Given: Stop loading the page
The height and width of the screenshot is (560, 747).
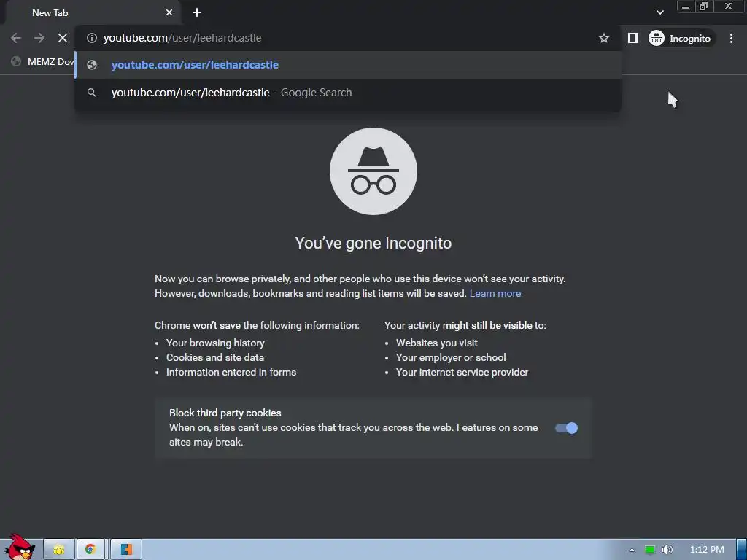Looking at the screenshot, I should tap(63, 38).
